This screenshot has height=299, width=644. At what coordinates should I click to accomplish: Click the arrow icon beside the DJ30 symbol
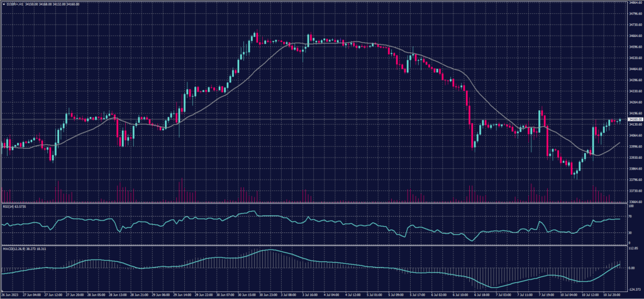point(3,4)
